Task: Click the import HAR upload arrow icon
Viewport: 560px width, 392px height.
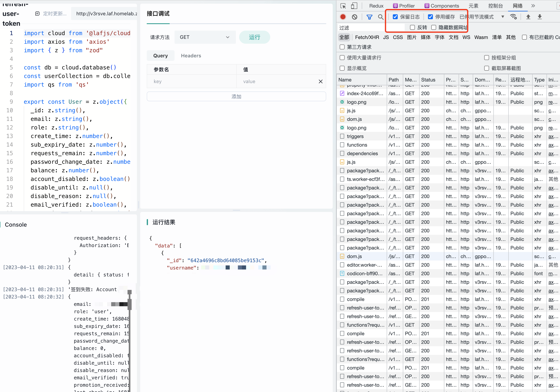Action: click(528, 17)
